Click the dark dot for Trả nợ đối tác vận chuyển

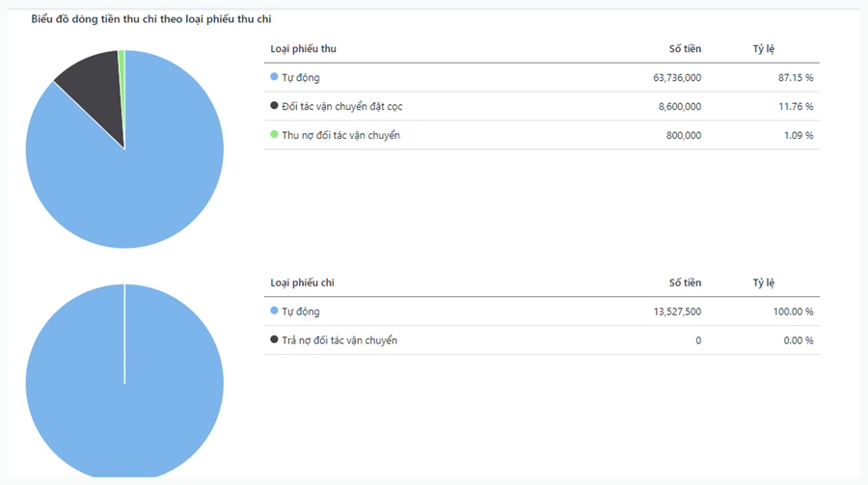tap(275, 340)
